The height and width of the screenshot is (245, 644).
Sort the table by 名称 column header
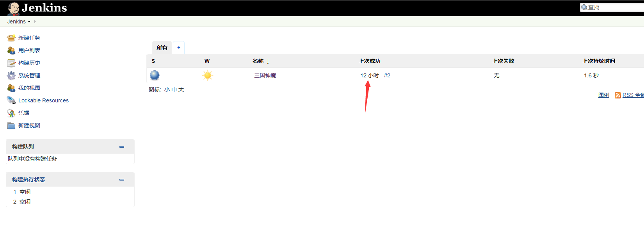pos(258,61)
